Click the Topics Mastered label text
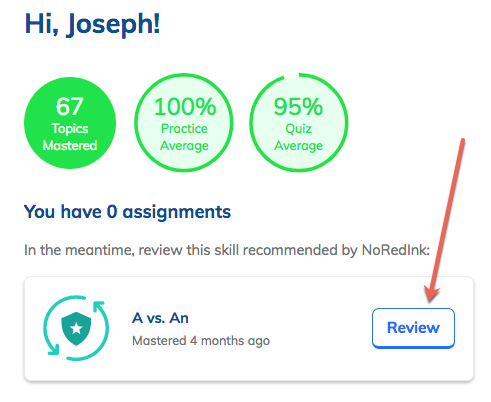Screen dimensions: 491x402 click(70, 137)
